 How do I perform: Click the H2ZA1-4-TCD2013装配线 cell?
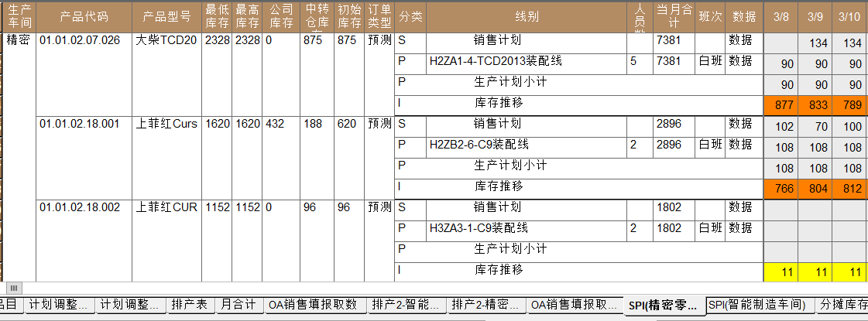click(484, 61)
